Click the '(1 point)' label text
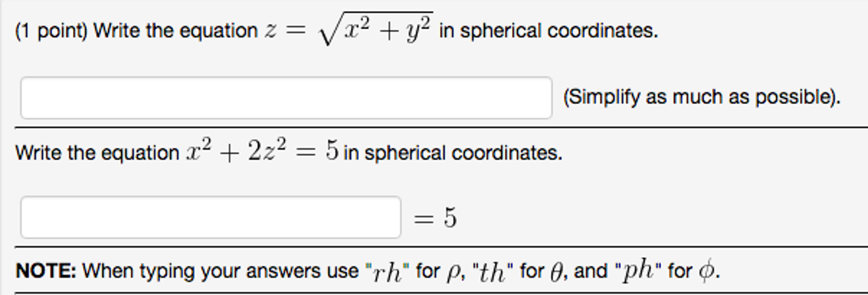This screenshot has width=868, height=295. 51,30
